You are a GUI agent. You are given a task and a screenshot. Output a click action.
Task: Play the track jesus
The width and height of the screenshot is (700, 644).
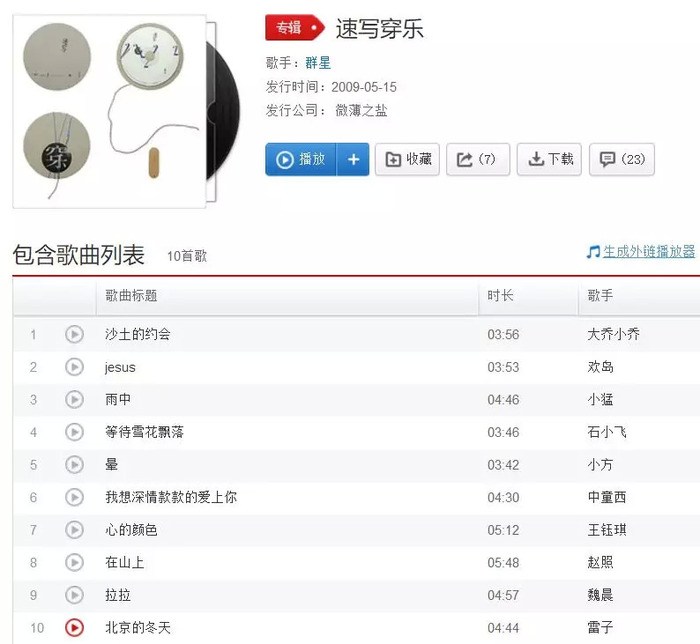click(74, 367)
